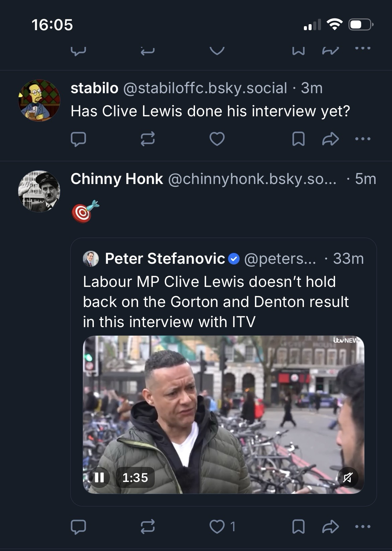The width and height of the screenshot is (392, 551).
Task: Open more options for Chinny Honk's post
Action: (x=363, y=527)
